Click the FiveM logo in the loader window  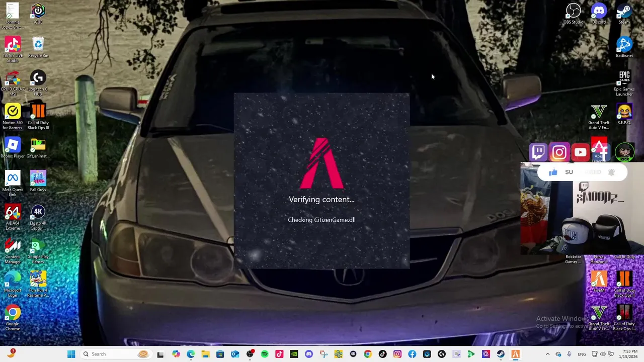click(x=321, y=163)
